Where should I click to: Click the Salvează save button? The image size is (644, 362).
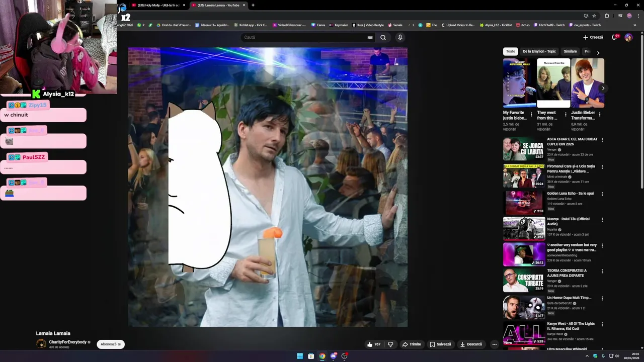click(x=440, y=344)
